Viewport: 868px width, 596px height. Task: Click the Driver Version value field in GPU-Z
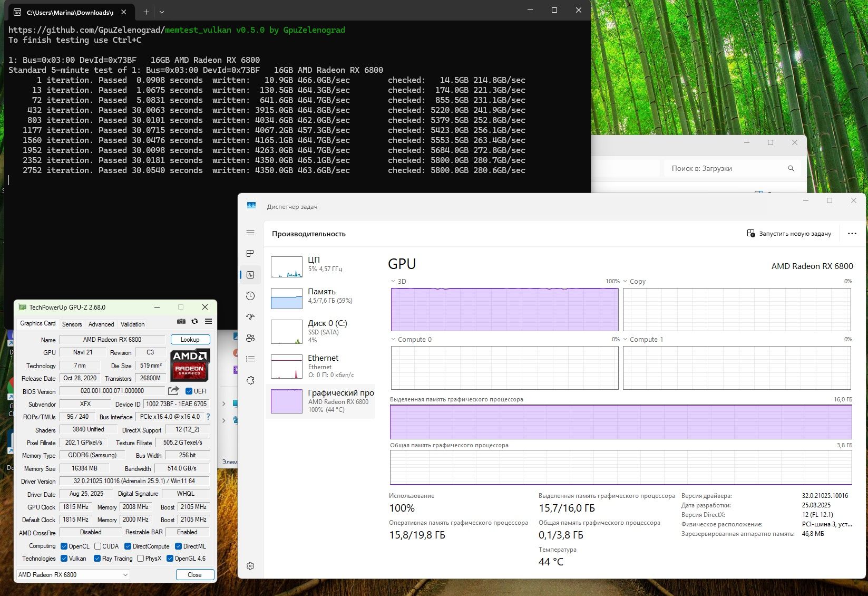[x=134, y=481]
